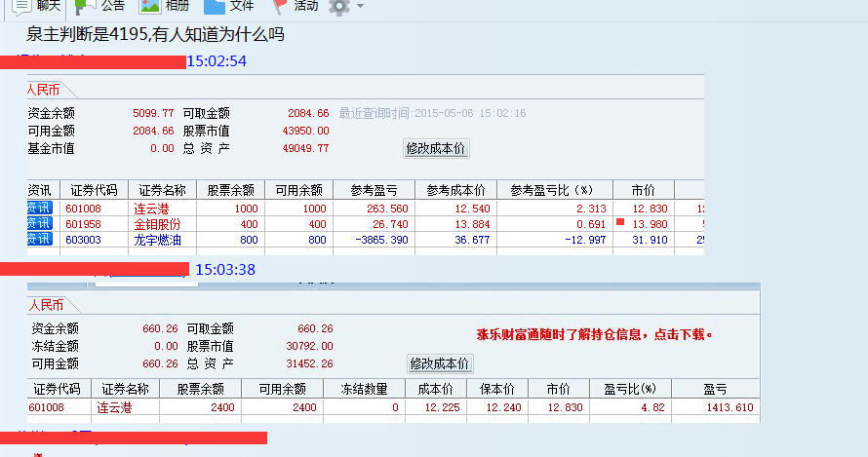
Task: Click the cost price 36.677
Action: [x=472, y=240]
